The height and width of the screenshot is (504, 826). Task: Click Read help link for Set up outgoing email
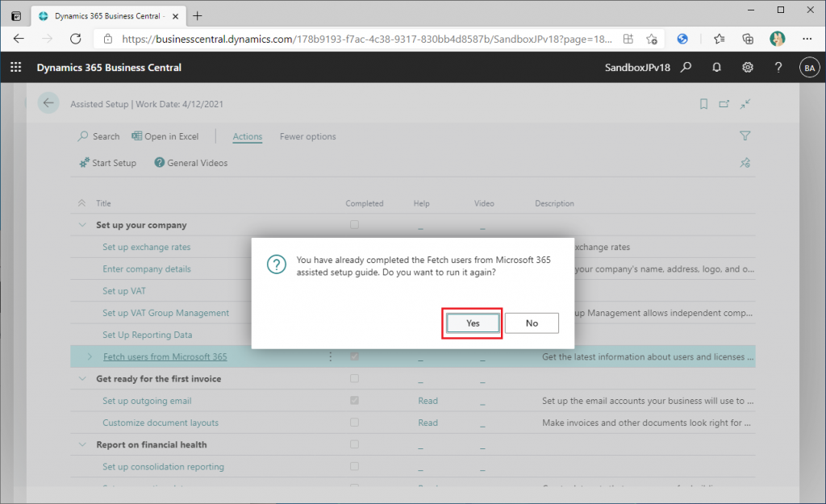pos(428,401)
